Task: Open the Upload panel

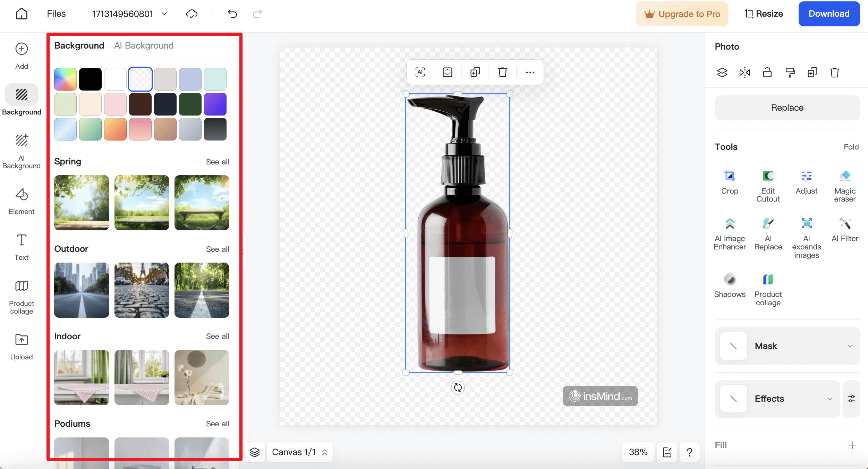Action: (x=22, y=347)
